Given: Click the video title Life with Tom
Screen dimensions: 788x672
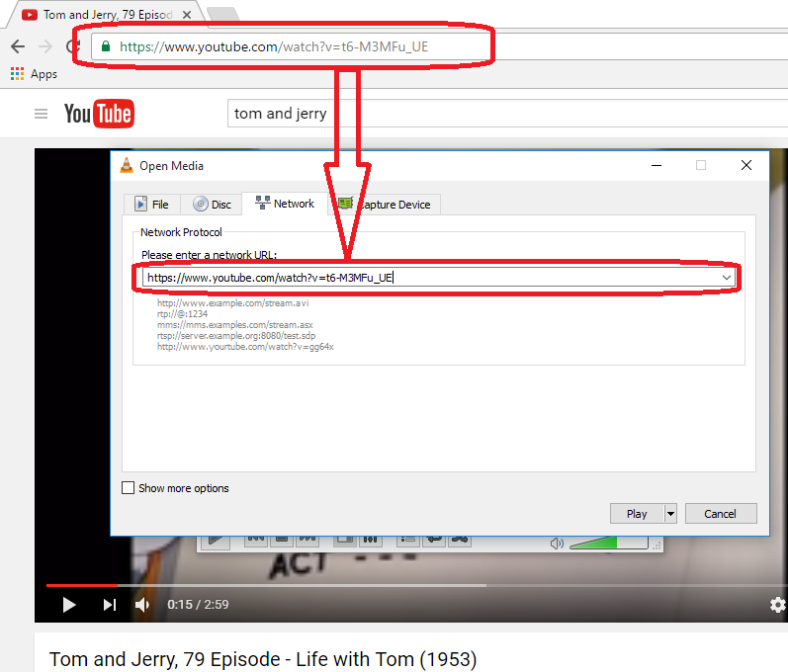Looking at the screenshot, I should pyautogui.click(x=263, y=659).
